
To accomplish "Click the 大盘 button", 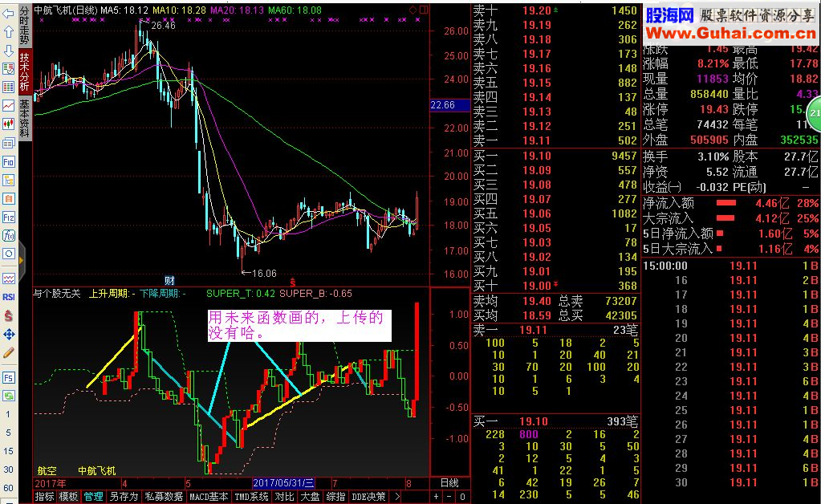I will 310,497.
